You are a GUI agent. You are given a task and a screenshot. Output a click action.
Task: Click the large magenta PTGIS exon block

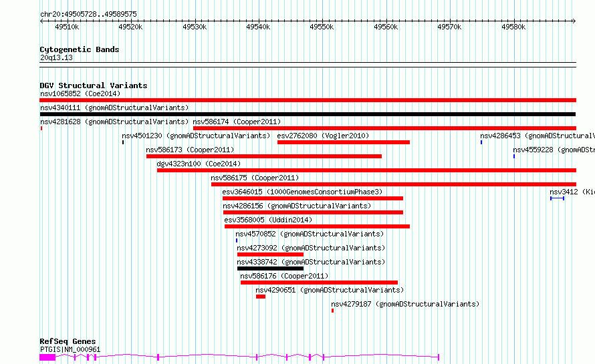pyautogui.click(x=47, y=357)
